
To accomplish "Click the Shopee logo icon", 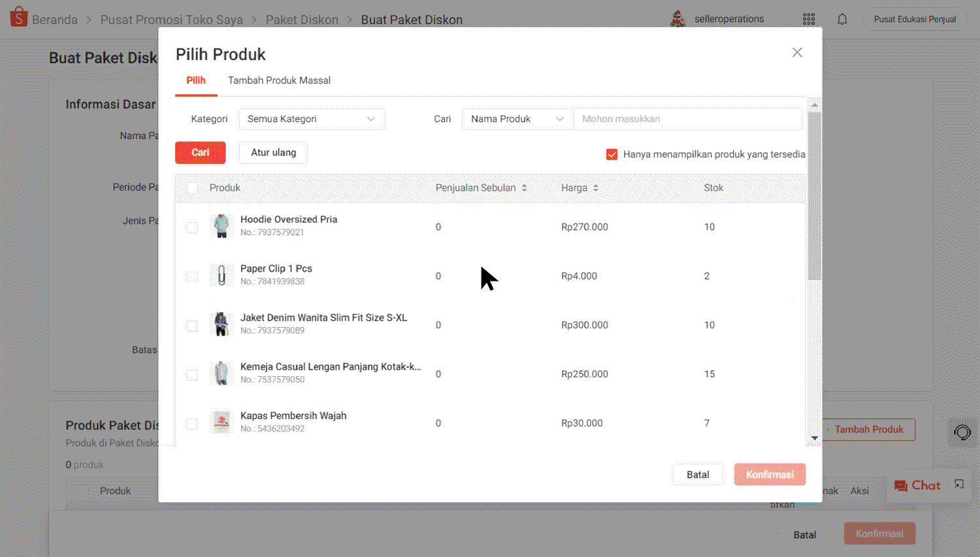I will tap(17, 17).
